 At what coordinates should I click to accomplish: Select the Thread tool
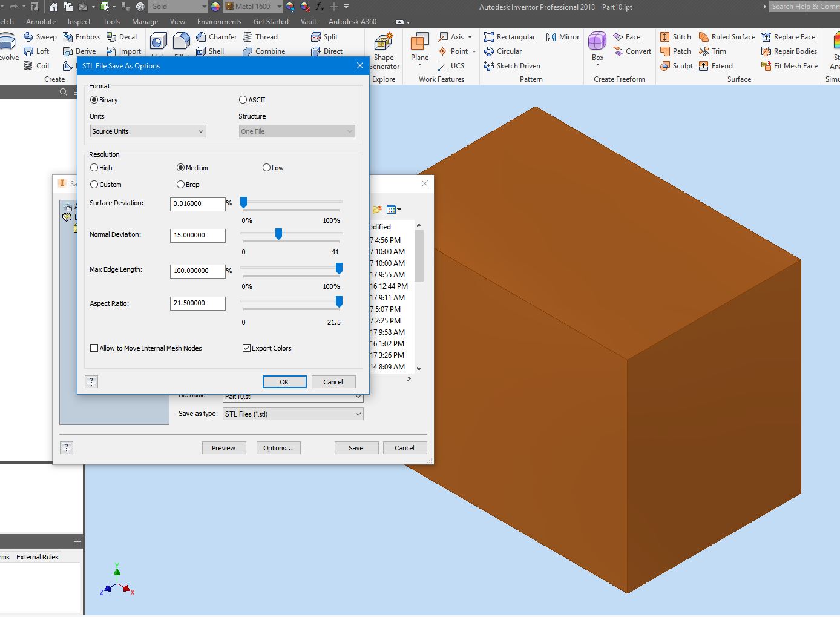pyautogui.click(x=260, y=37)
